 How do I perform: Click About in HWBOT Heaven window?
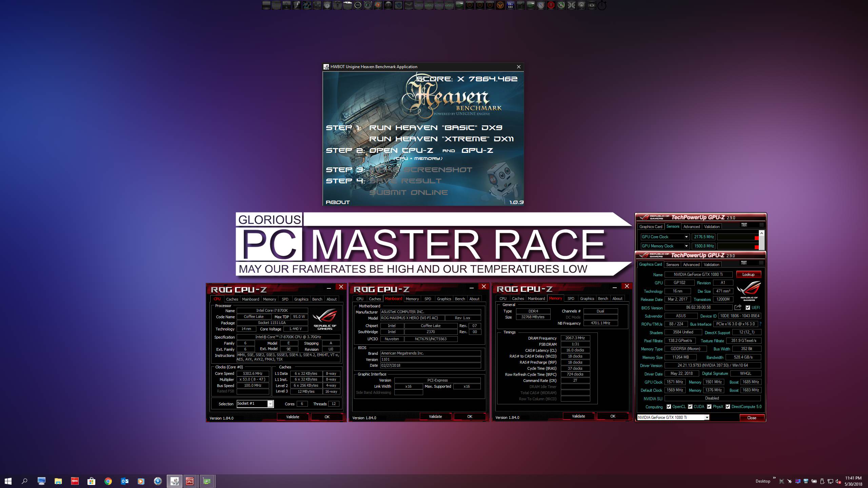pyautogui.click(x=338, y=202)
